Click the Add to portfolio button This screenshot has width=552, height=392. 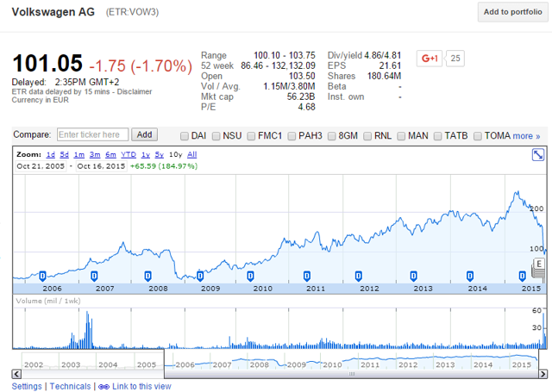[512, 12]
